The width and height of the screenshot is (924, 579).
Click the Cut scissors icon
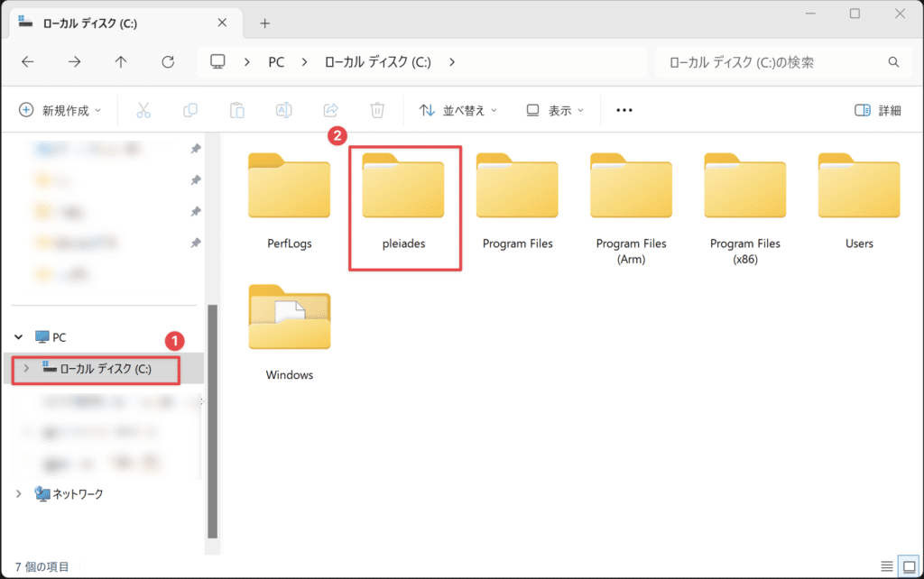coord(143,111)
